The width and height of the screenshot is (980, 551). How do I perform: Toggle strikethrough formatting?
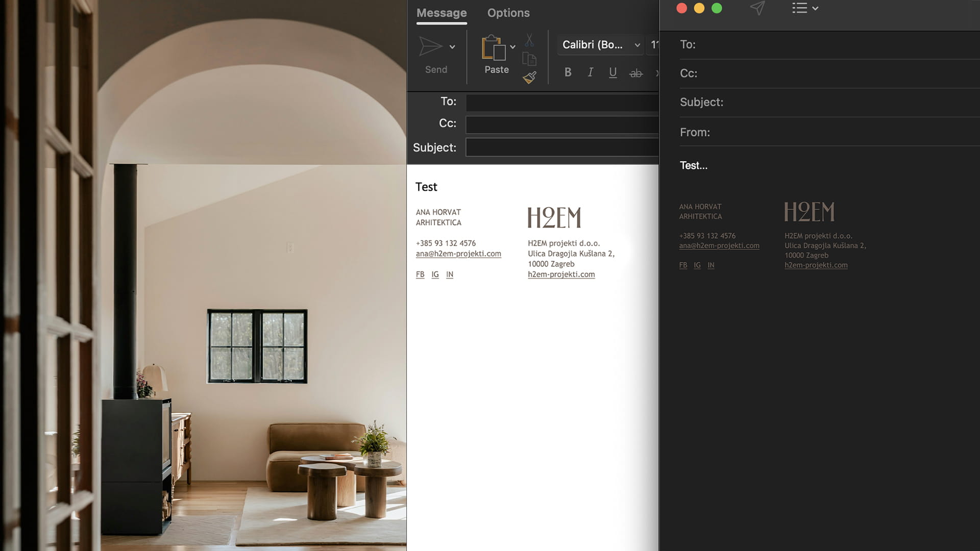(x=635, y=73)
